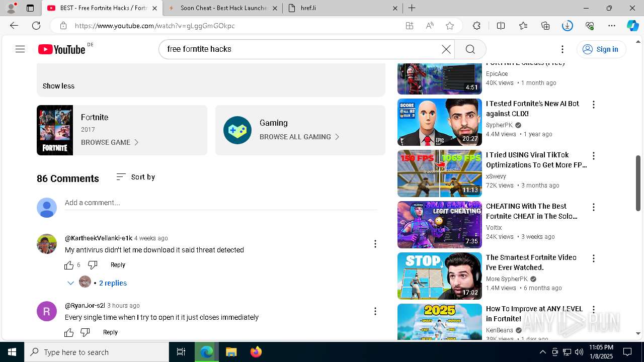Go to YouTube home via logo
644x362 pixels.
click(61, 49)
